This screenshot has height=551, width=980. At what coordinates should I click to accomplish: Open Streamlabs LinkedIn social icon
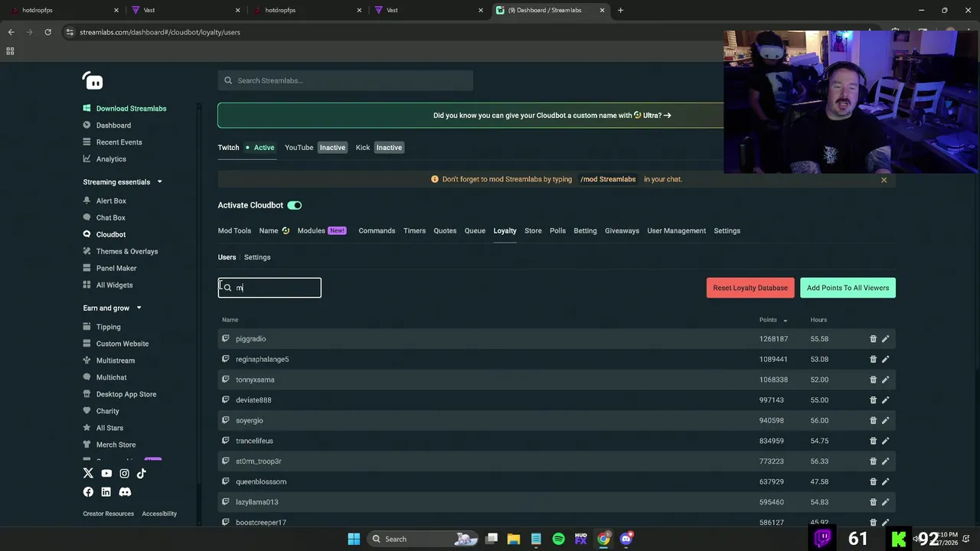pos(106,492)
